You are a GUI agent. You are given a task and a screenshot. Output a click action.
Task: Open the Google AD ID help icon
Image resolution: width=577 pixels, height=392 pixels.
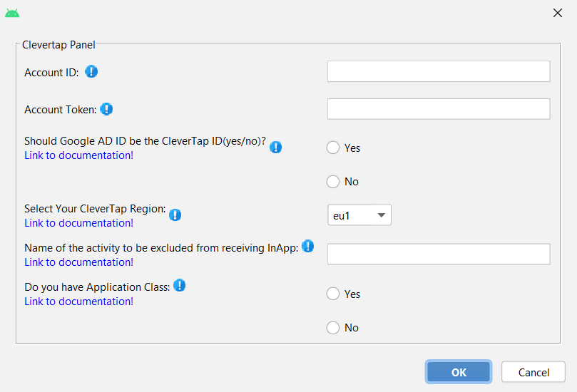click(275, 147)
